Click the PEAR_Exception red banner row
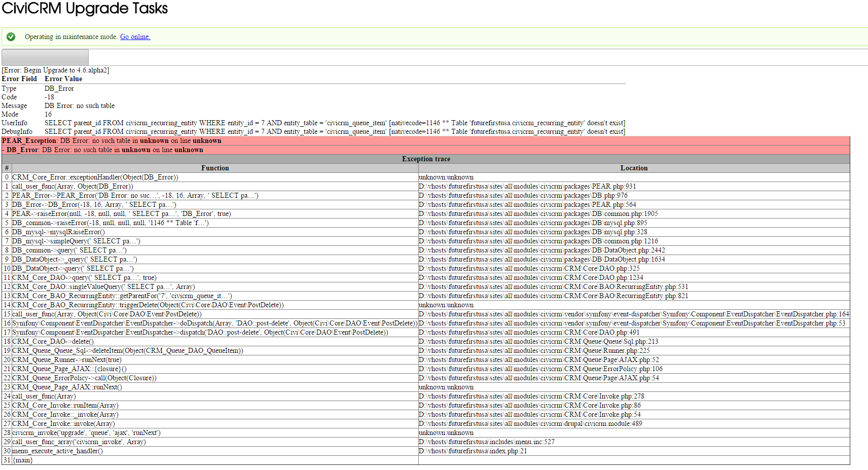 pyautogui.click(x=426, y=141)
